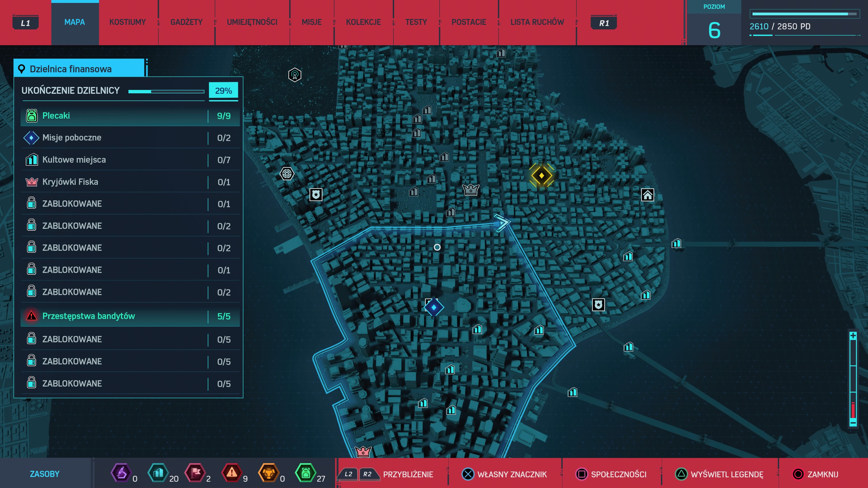Open the Kostiumy tab
The width and height of the screenshot is (868, 488).
click(x=127, y=22)
